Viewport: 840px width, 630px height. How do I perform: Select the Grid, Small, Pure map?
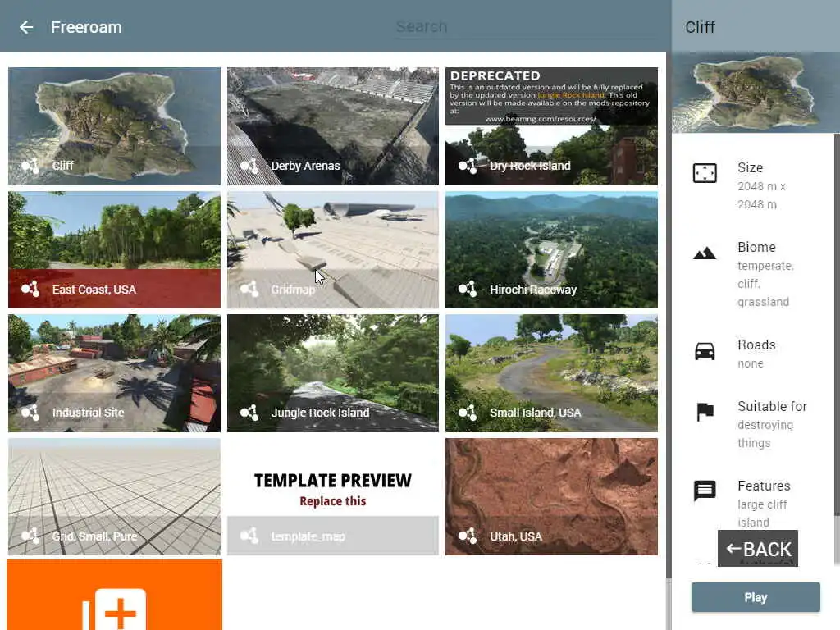click(114, 496)
